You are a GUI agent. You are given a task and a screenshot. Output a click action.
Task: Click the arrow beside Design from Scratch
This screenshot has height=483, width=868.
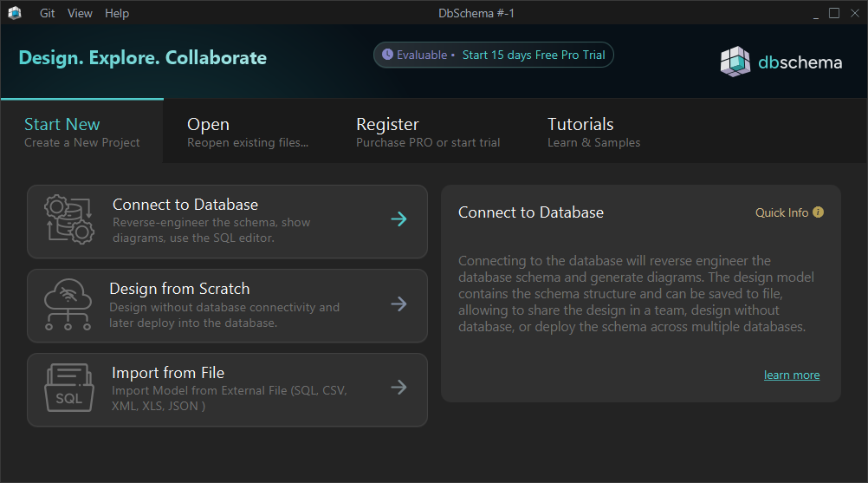pos(398,304)
